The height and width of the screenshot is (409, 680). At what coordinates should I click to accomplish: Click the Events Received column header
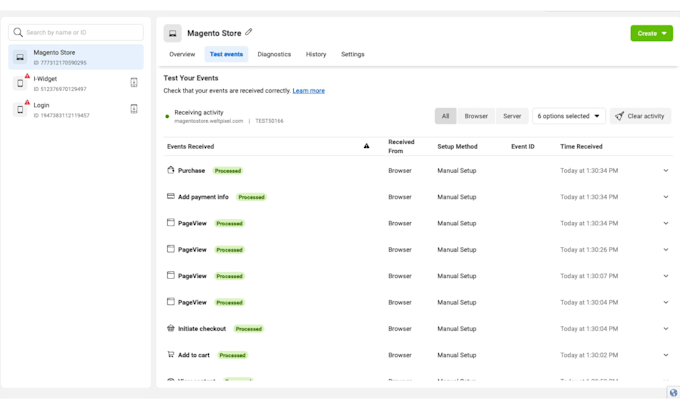point(190,147)
